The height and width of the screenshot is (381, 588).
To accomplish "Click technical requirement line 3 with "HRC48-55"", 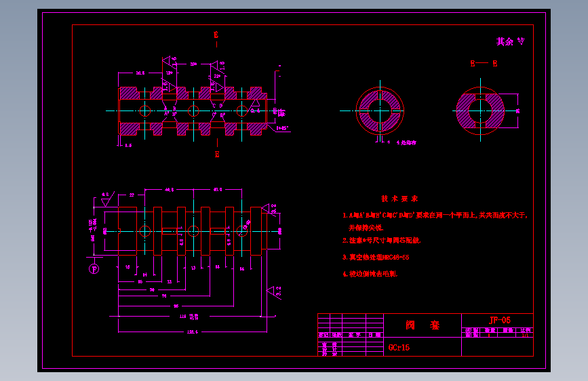I will [x=376, y=257].
